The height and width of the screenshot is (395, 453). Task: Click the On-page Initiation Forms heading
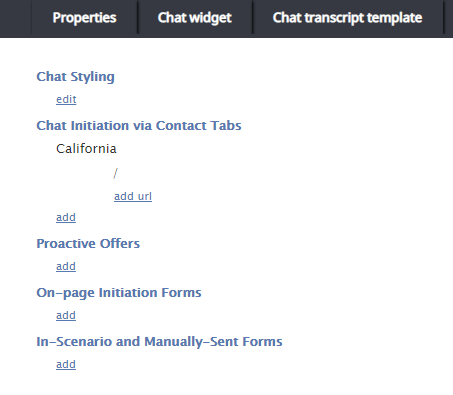[x=119, y=293]
